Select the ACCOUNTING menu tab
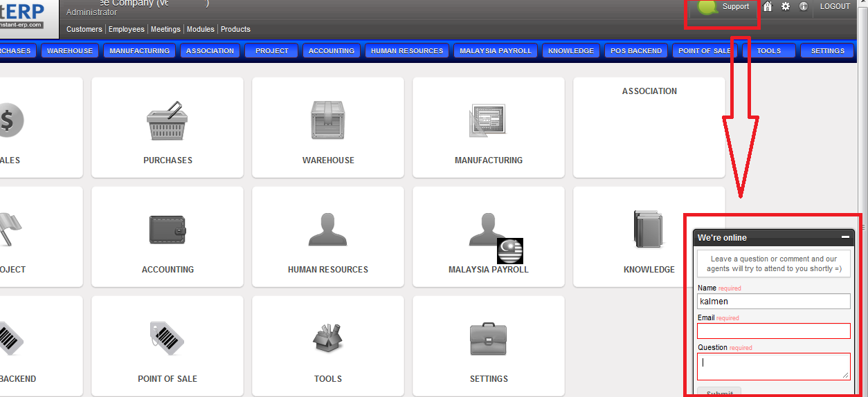 pyautogui.click(x=332, y=50)
